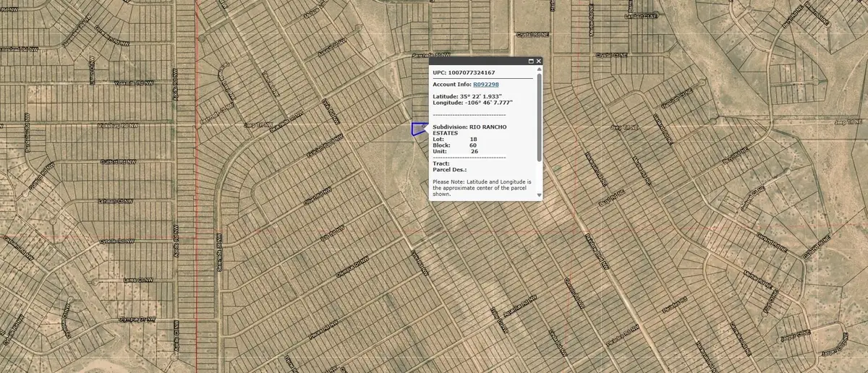
Task: Select the blue highlighted parcel outline
Action: (417, 129)
